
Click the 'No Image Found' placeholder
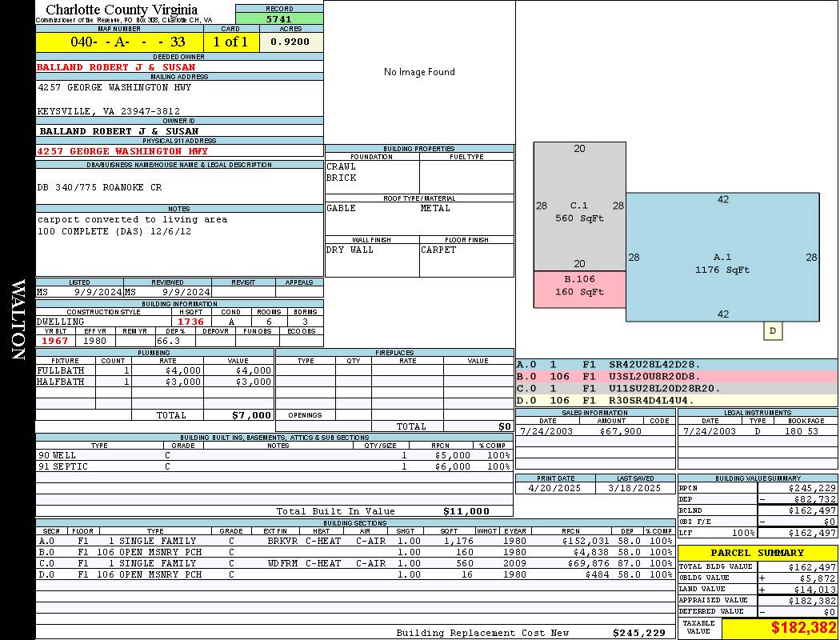pyautogui.click(x=419, y=72)
